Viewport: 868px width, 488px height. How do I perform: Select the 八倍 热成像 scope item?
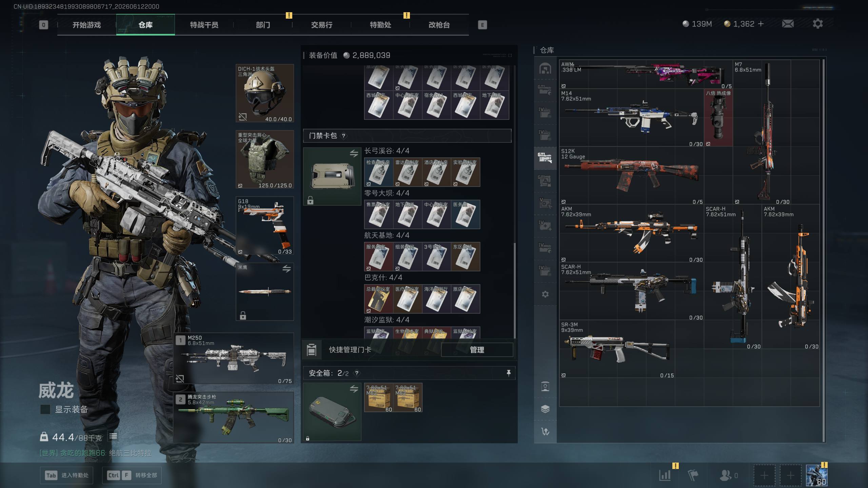(718, 118)
